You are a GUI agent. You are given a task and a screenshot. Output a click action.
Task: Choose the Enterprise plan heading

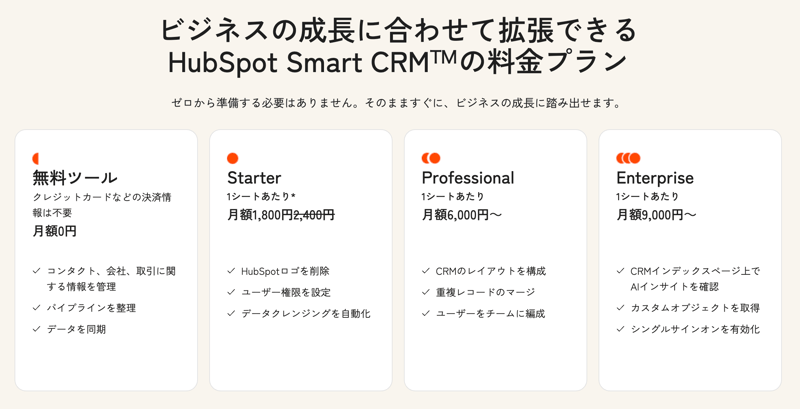(x=655, y=178)
